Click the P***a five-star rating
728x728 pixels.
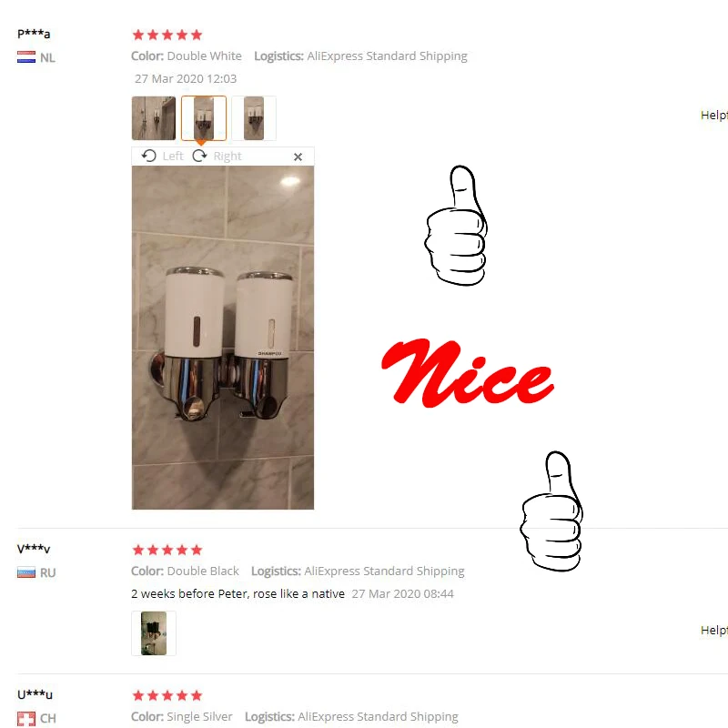click(167, 35)
